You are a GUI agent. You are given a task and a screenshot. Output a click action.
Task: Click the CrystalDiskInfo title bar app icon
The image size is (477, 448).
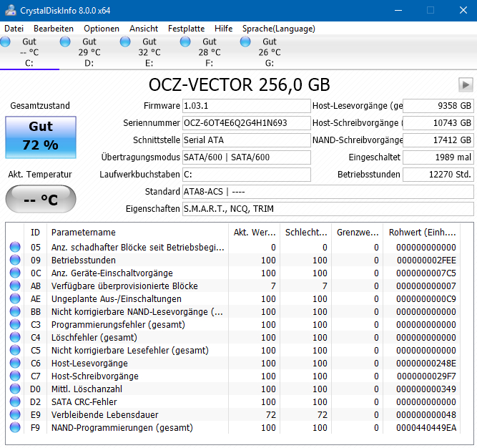11,10
